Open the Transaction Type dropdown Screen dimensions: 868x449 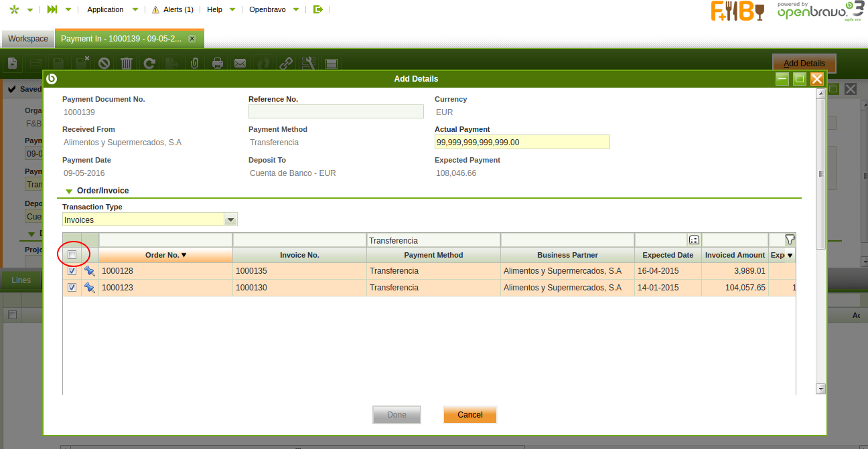pos(230,219)
